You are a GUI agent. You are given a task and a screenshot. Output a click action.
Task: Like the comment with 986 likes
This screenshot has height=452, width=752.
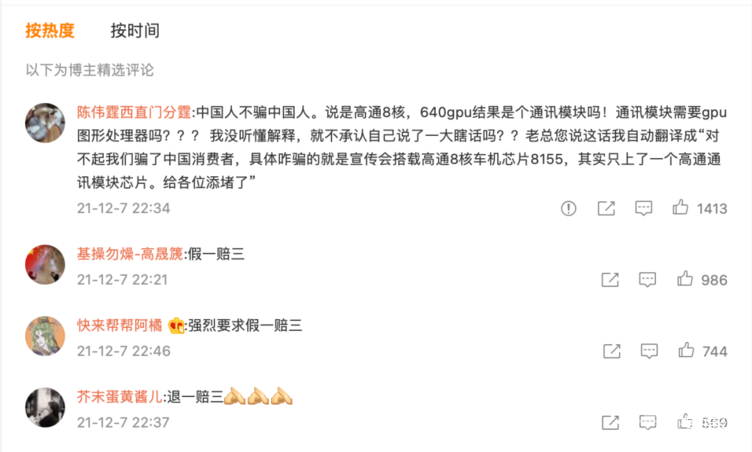coord(685,279)
